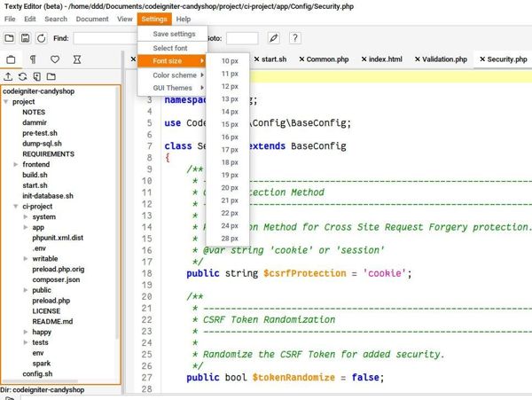Screen dimensions: 532x400
Task: Click the open file folder toolbar icon
Action: [x=9, y=38]
